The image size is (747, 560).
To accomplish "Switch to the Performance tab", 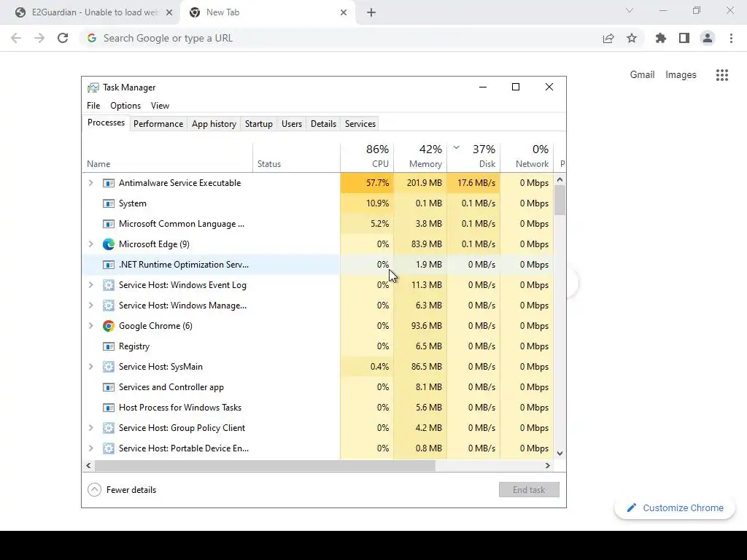I will (158, 124).
